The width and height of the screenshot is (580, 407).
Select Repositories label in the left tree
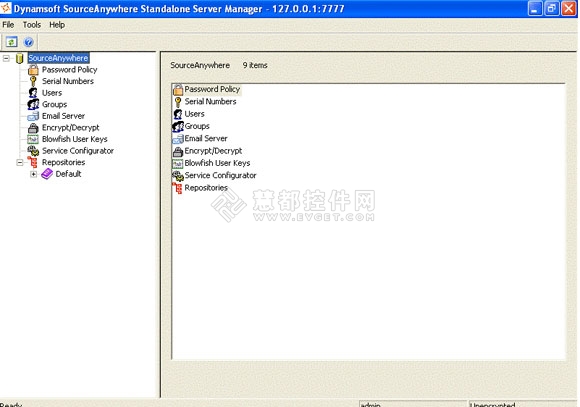point(64,162)
